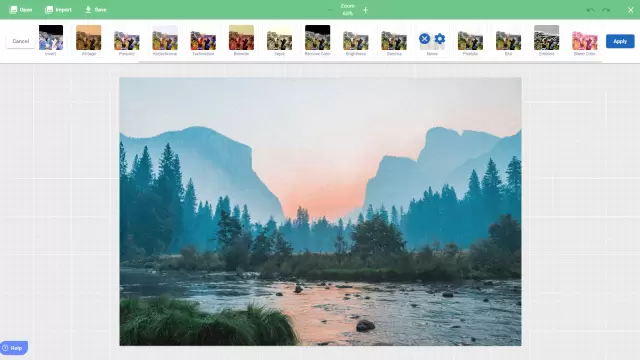The width and height of the screenshot is (640, 360).
Task: Increase zoom with the plus icon
Action: click(365, 10)
